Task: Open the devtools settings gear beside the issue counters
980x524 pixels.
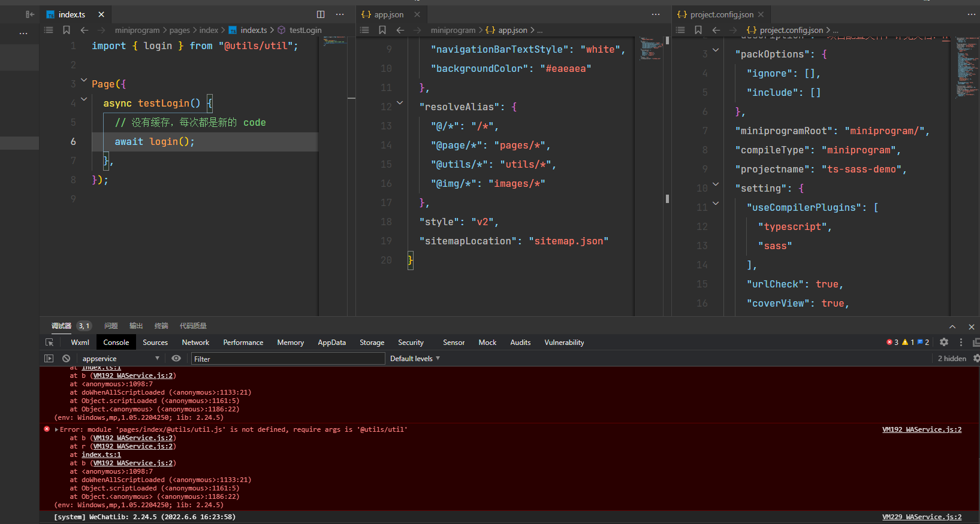Action: [944, 343]
